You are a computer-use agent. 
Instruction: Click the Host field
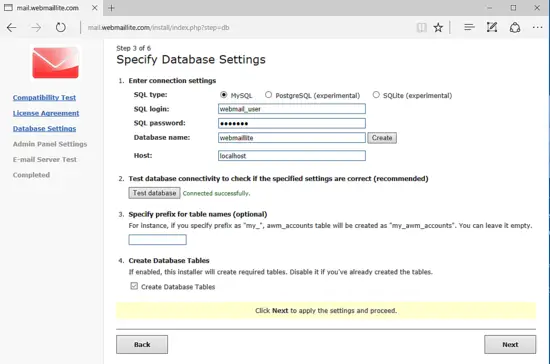[x=291, y=155]
